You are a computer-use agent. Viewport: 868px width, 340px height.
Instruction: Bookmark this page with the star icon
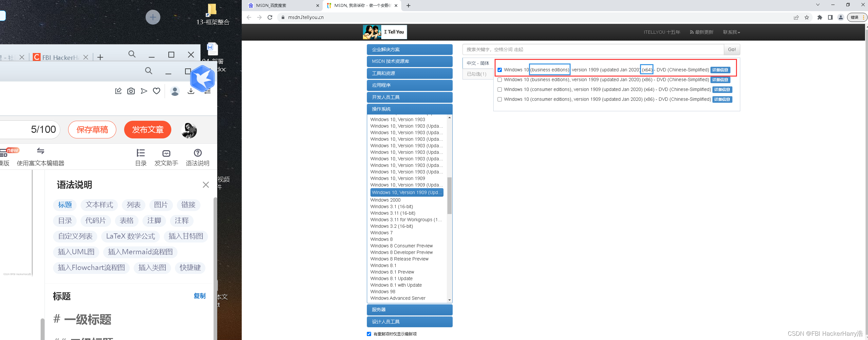[x=807, y=17]
